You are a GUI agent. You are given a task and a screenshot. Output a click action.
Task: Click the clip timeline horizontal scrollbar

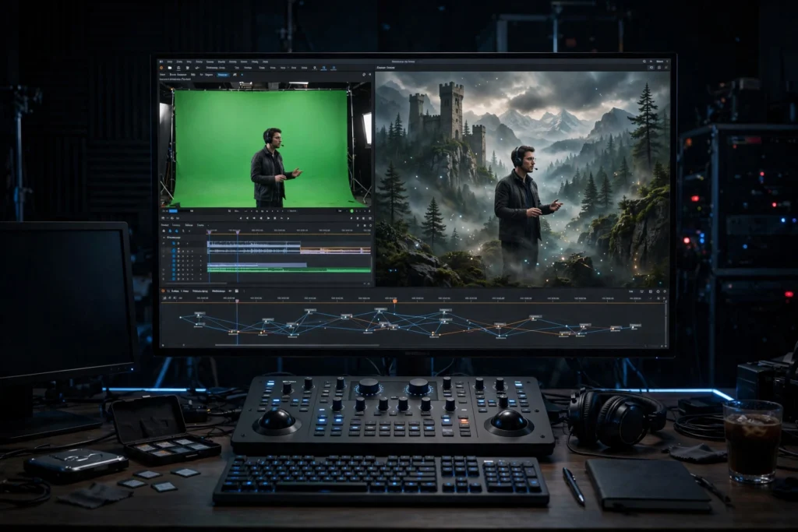coord(196,284)
